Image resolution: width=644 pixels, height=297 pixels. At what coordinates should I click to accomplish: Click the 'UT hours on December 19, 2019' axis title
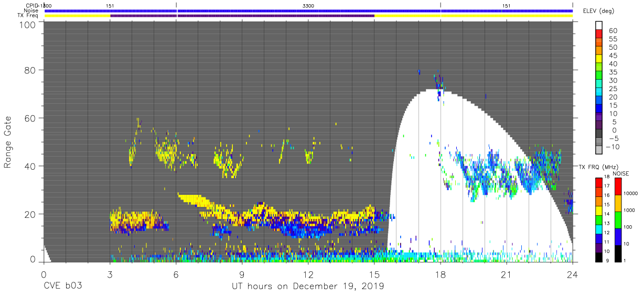(308, 287)
